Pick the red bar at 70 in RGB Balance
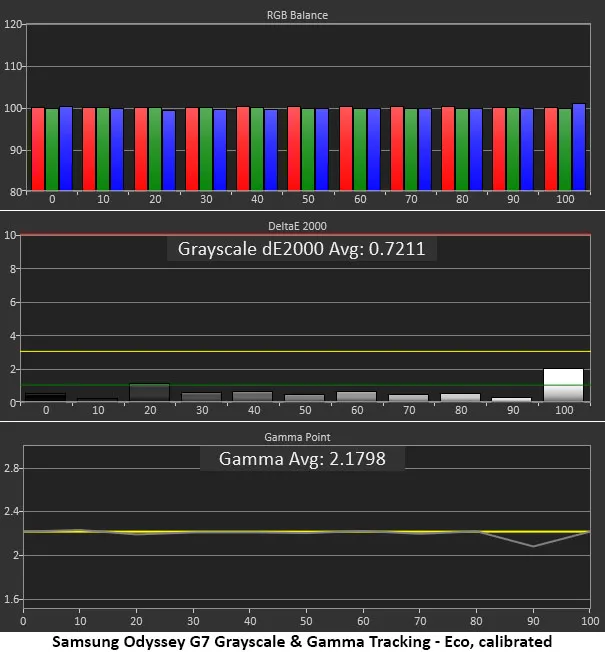This screenshot has height=652, width=605. (397, 149)
